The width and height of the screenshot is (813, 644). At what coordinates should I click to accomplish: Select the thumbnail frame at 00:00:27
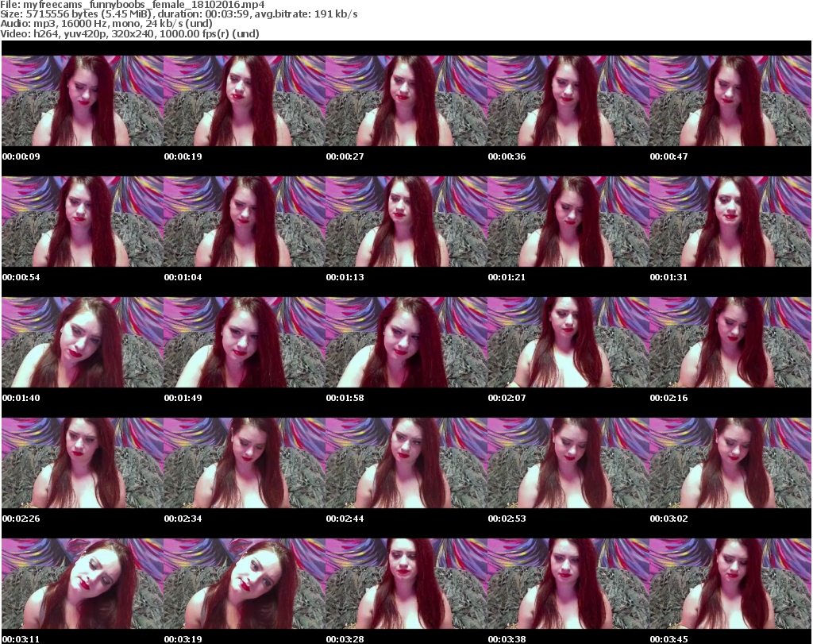(406, 101)
